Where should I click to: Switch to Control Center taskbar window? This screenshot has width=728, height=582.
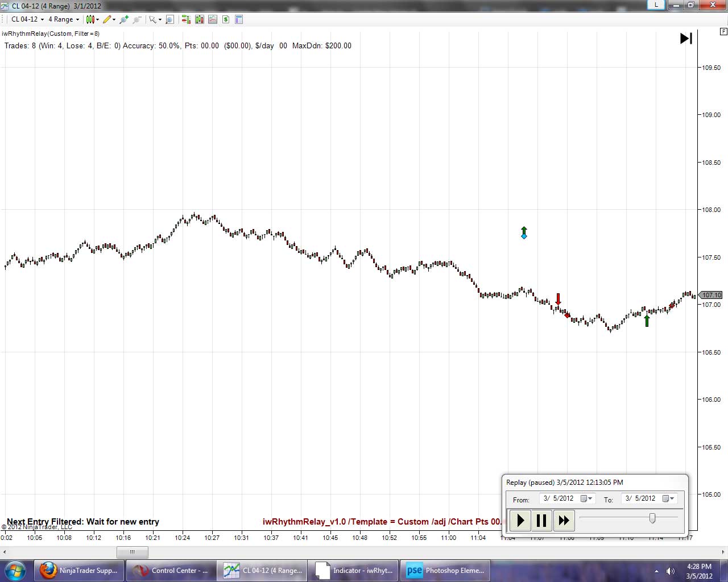point(171,571)
